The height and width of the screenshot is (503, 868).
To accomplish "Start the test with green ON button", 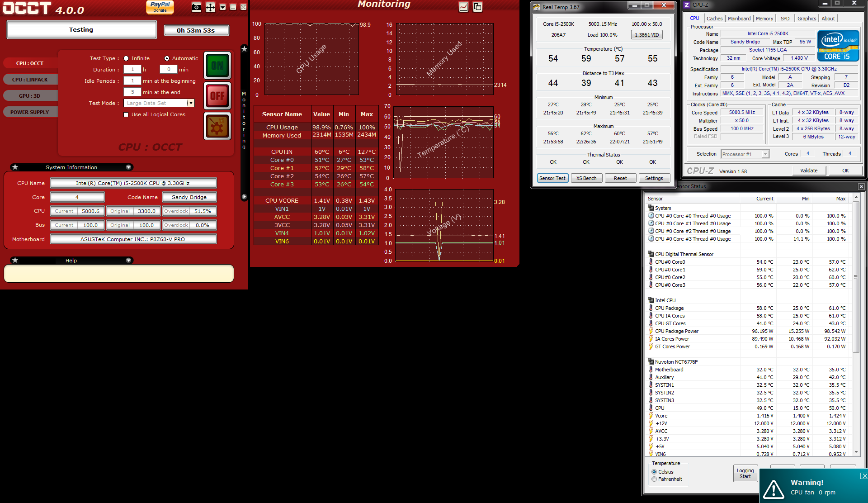I will 217,66.
